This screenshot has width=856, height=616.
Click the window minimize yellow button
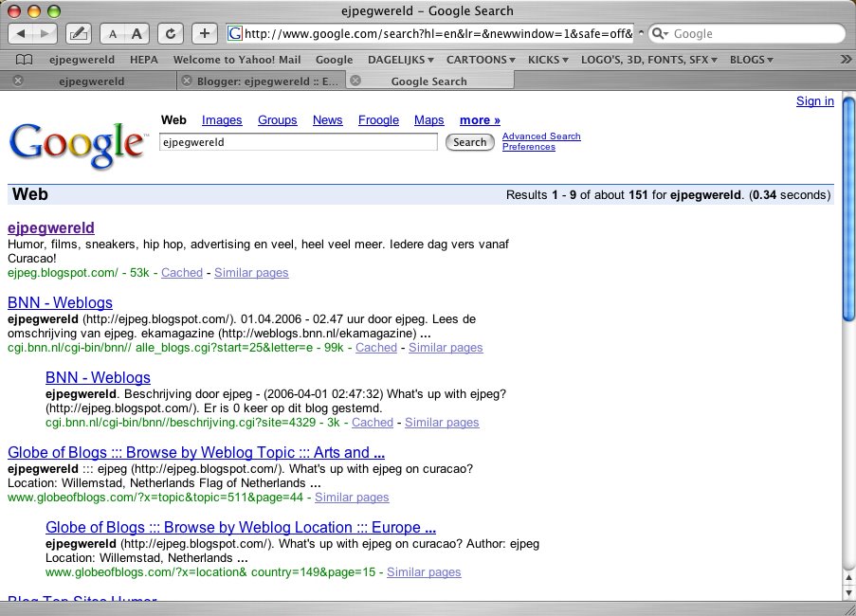(34, 11)
